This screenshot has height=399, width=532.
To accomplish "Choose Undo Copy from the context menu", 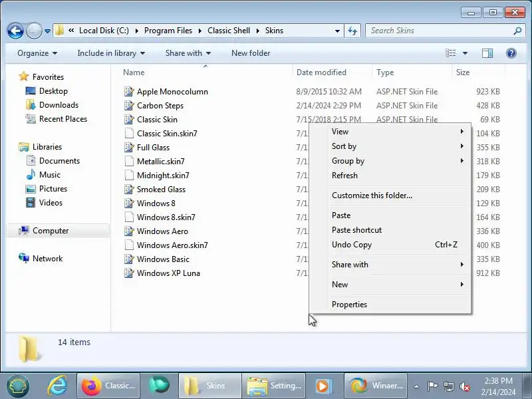I will 390,245.
